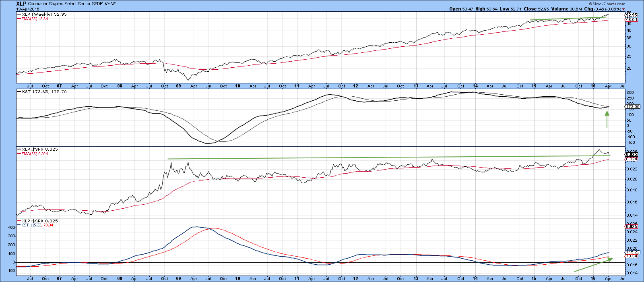Click the 400 level on bottom panel's left axis

tap(11, 228)
